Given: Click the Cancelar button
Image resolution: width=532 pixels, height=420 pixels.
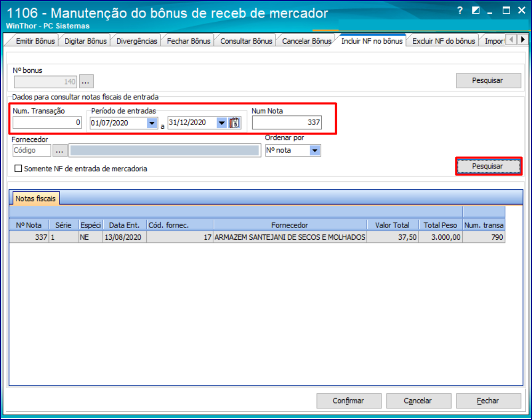Looking at the screenshot, I should (x=419, y=401).
